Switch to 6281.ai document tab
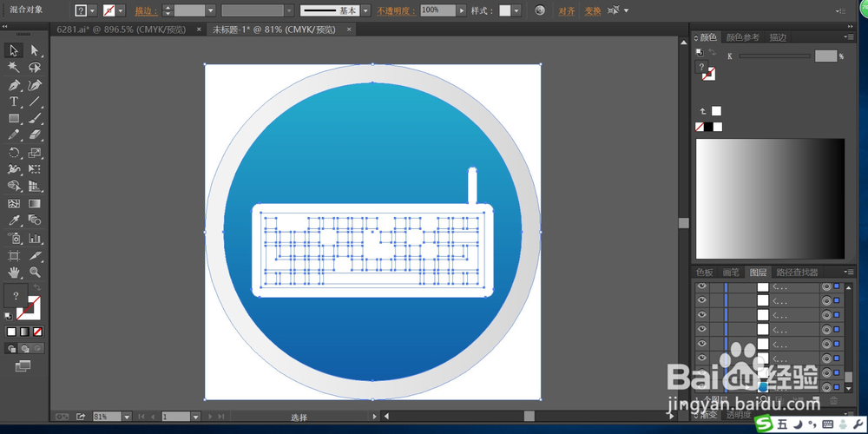Viewport: 868px width, 434px height. coord(122,30)
